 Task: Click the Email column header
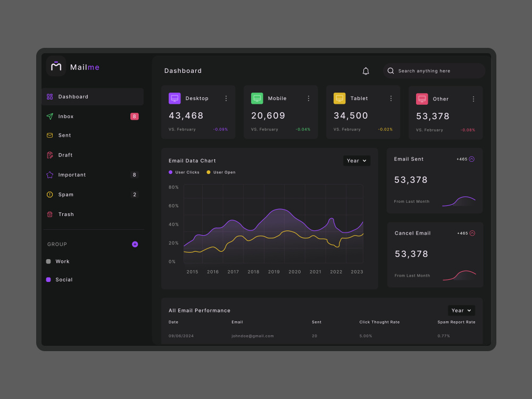(237, 322)
